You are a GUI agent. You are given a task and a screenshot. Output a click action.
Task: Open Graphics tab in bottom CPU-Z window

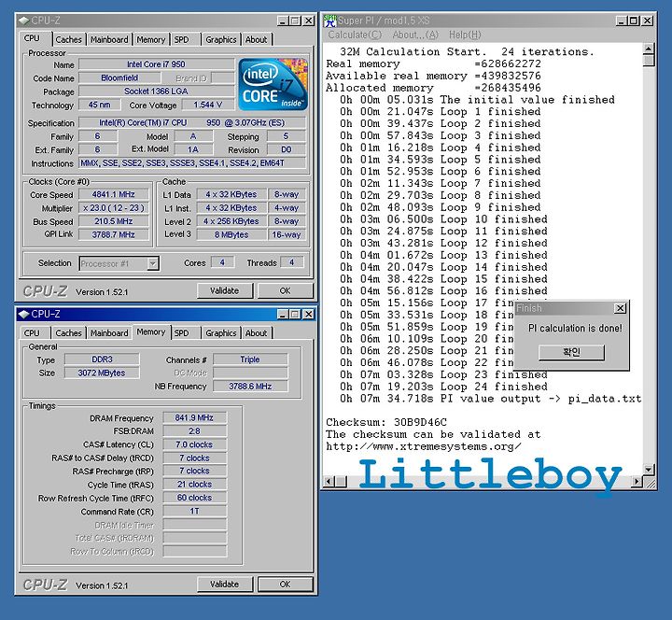coord(221,333)
